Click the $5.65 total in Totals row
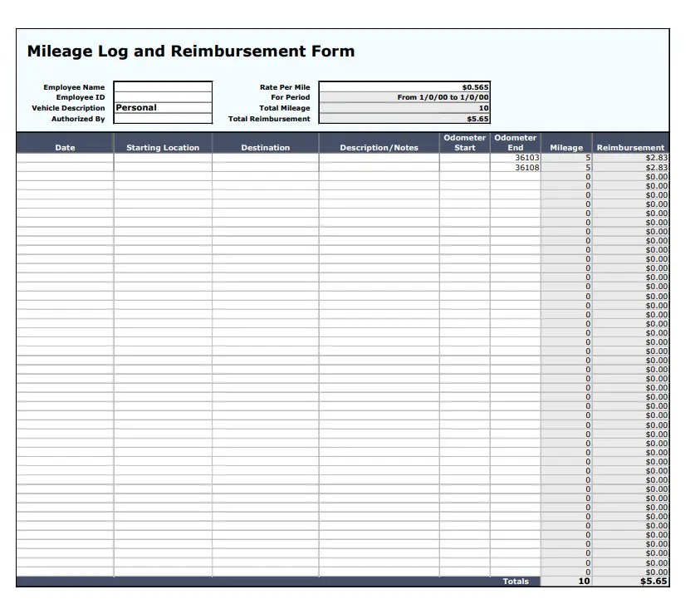Viewport: 700px width, 599px height. [631, 581]
